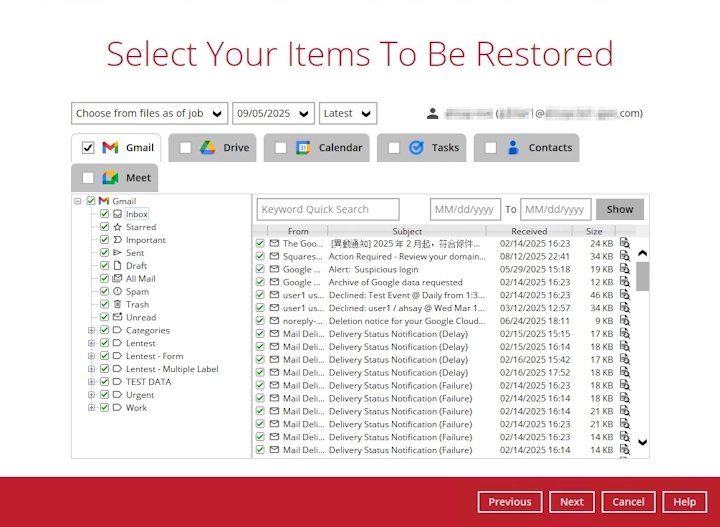Click the Inbox tray icon in the tree
The height and width of the screenshot is (527, 720).
click(x=118, y=214)
